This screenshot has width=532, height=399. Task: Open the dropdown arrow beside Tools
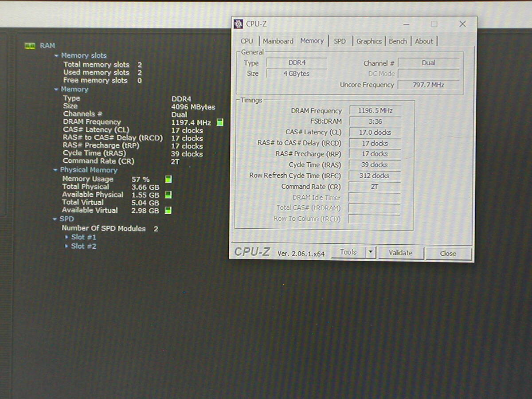tap(371, 253)
